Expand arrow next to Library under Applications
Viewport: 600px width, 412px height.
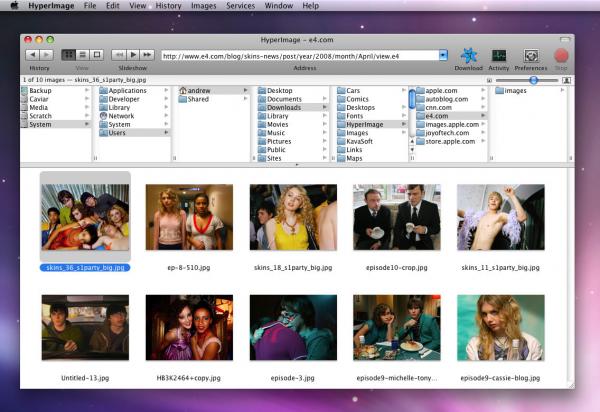[166, 107]
